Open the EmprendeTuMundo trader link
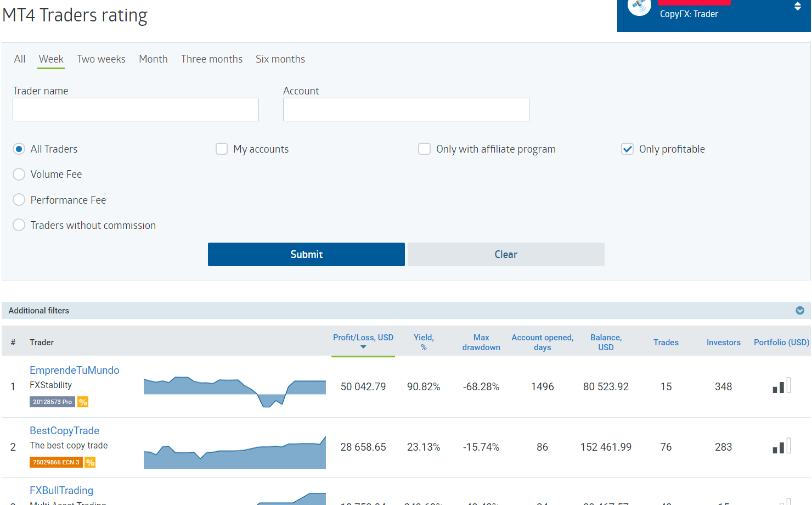This screenshot has height=505, width=812. [x=75, y=370]
